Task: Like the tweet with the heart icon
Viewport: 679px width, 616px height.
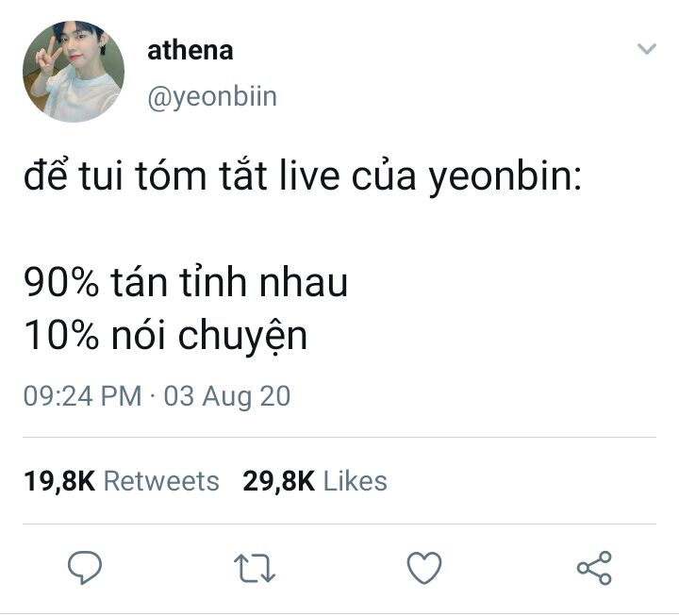Action: click(424, 568)
